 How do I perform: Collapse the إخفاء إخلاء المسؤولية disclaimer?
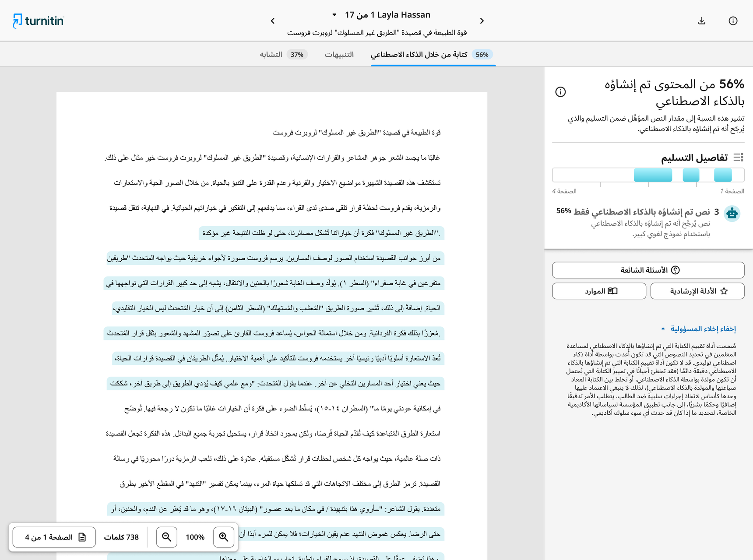(x=698, y=329)
